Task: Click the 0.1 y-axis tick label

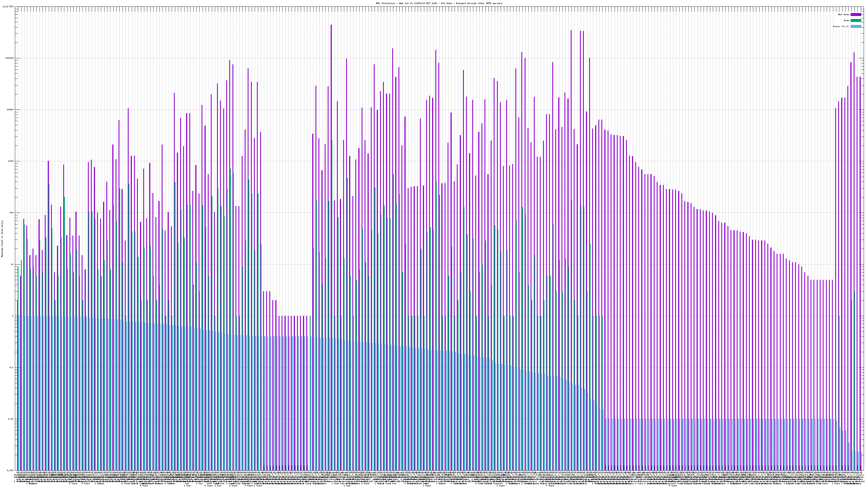Action: [12, 367]
